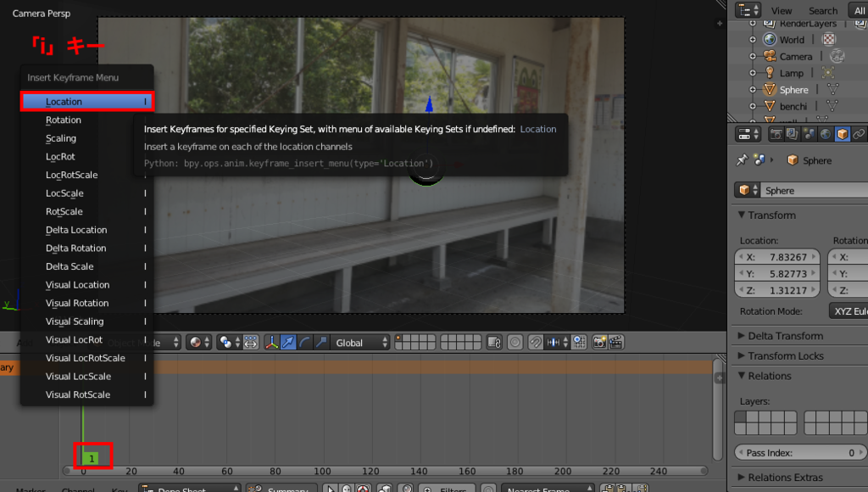
Task: Choose Delta Rotation entry
Action: pyautogui.click(x=87, y=248)
